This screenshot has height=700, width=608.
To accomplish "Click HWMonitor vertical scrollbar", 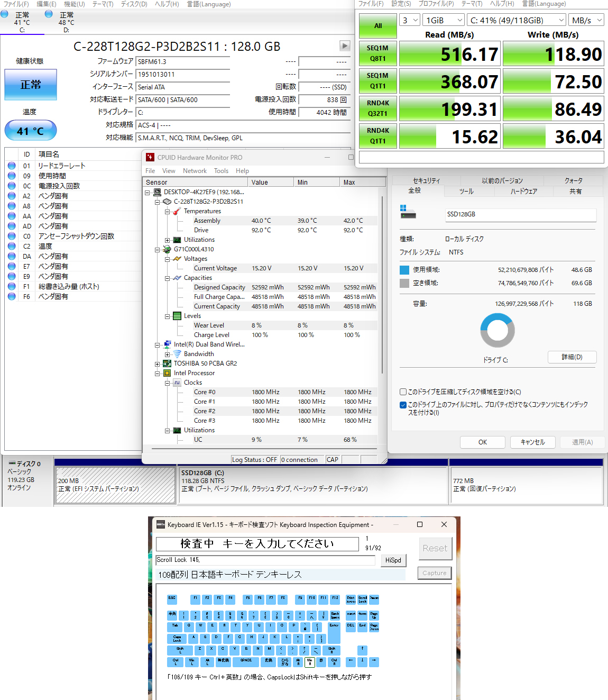I will pyautogui.click(x=382, y=286).
